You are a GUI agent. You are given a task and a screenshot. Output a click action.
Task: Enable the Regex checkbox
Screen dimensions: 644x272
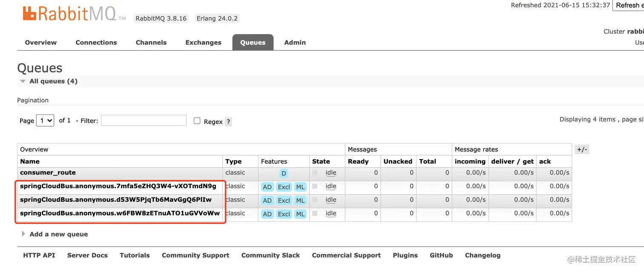(x=197, y=121)
